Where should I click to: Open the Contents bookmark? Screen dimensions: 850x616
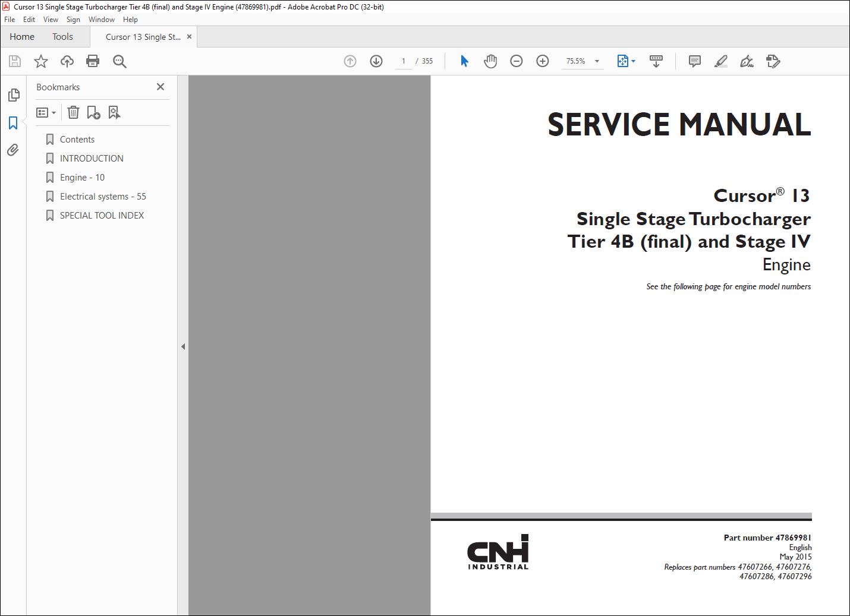[x=77, y=140]
